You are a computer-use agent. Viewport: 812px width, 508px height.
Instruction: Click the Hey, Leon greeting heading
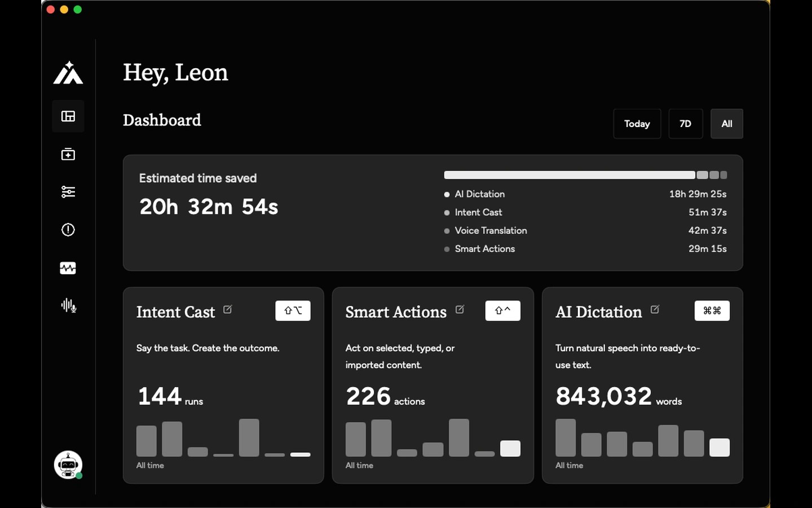176,73
